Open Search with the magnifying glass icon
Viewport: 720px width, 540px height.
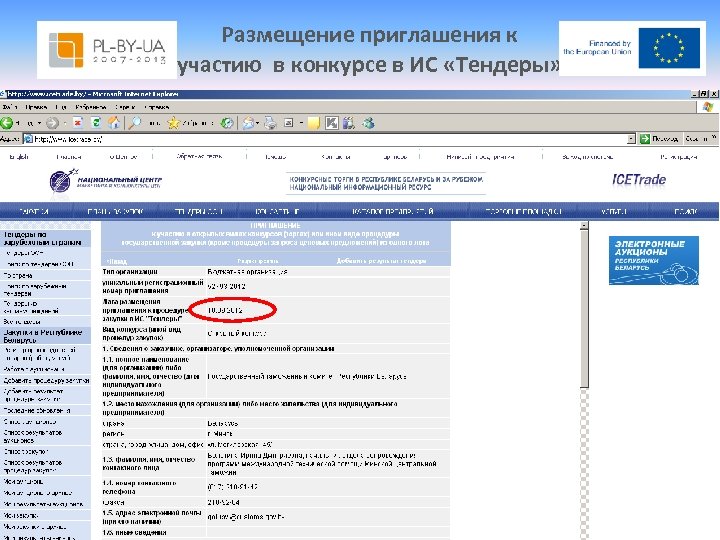click(x=135, y=123)
